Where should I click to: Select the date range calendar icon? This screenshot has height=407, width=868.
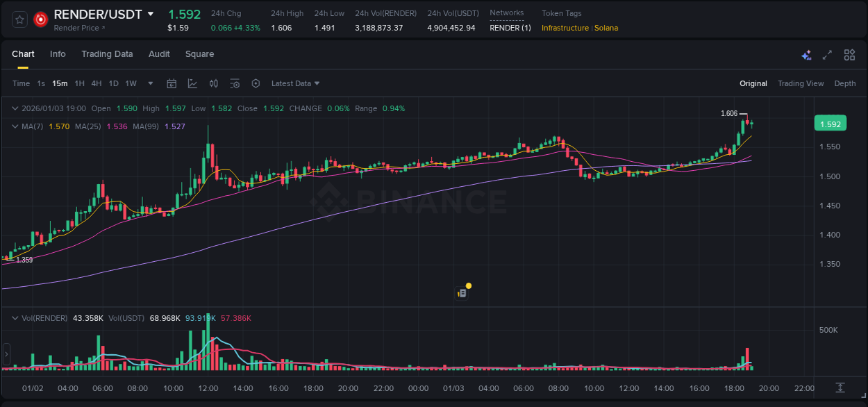172,83
